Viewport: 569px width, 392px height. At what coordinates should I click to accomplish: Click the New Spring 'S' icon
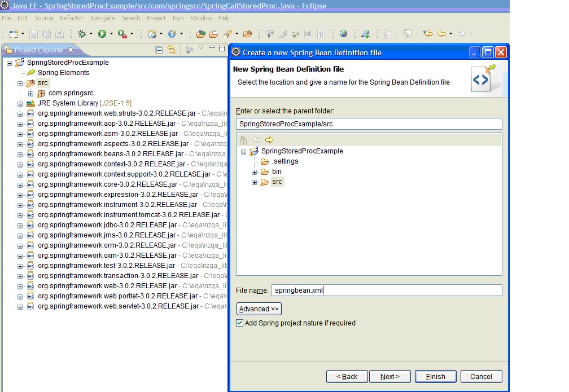click(x=172, y=34)
